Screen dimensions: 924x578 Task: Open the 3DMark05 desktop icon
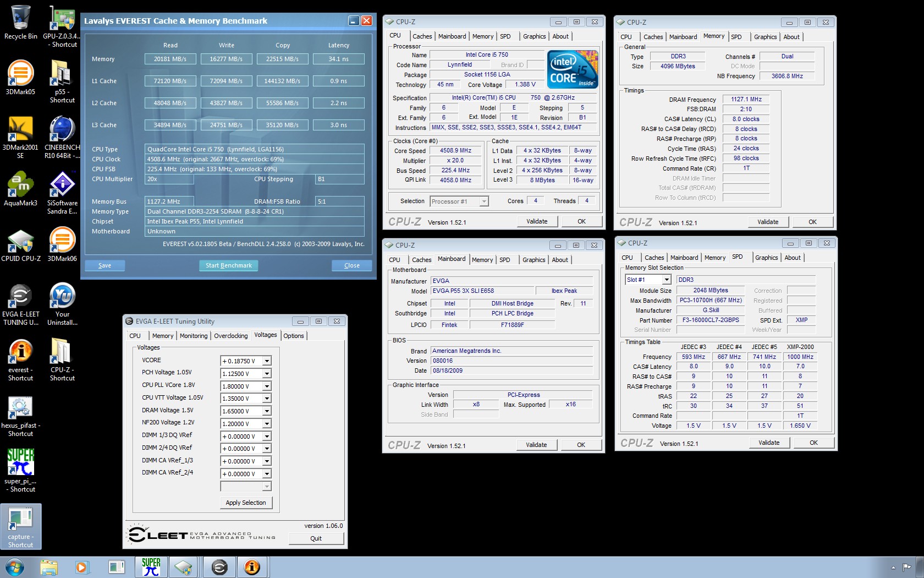pyautogui.click(x=21, y=77)
